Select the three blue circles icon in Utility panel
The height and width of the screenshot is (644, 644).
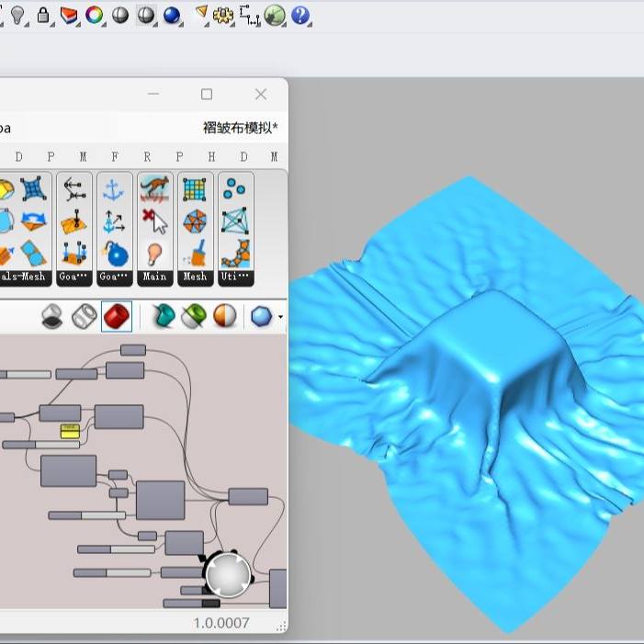pyautogui.click(x=234, y=188)
